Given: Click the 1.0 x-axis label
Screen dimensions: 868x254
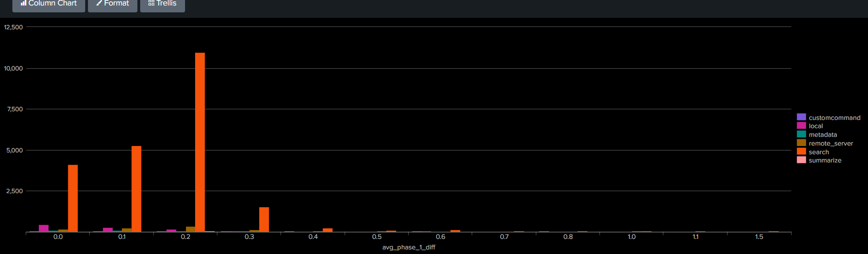Looking at the screenshot, I should click(632, 237).
